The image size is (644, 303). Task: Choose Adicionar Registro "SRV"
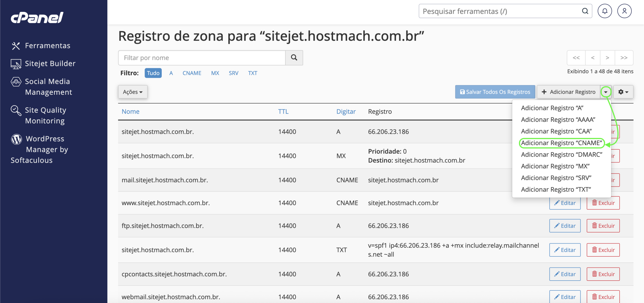(556, 178)
